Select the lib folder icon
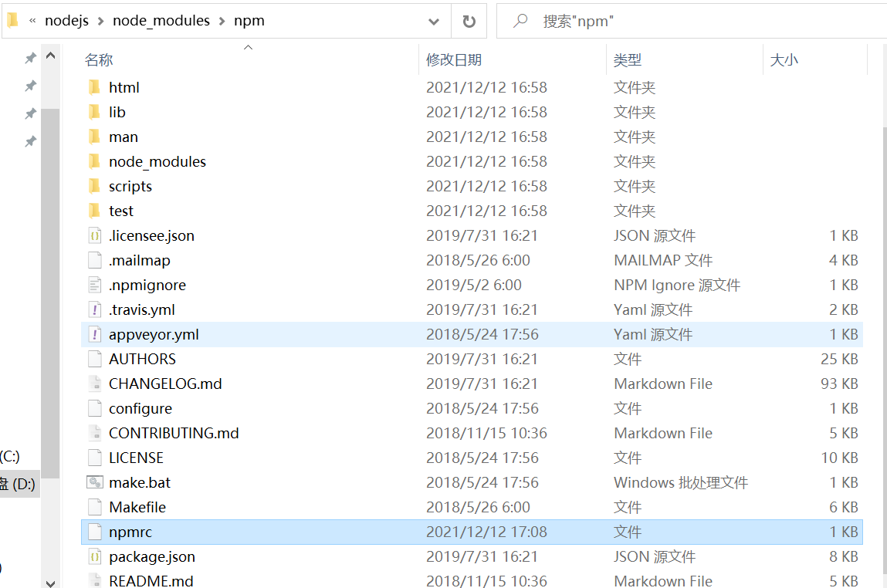This screenshot has width=887, height=588. 94,112
